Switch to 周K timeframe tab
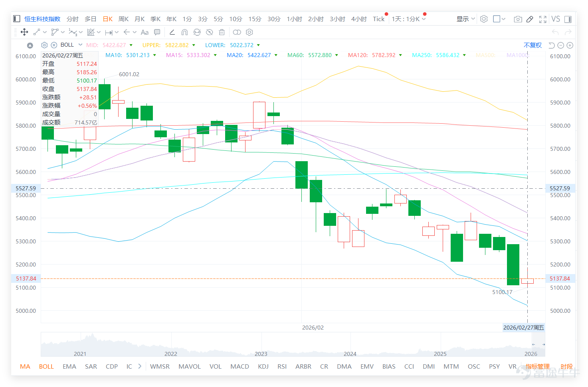 tap(123, 19)
